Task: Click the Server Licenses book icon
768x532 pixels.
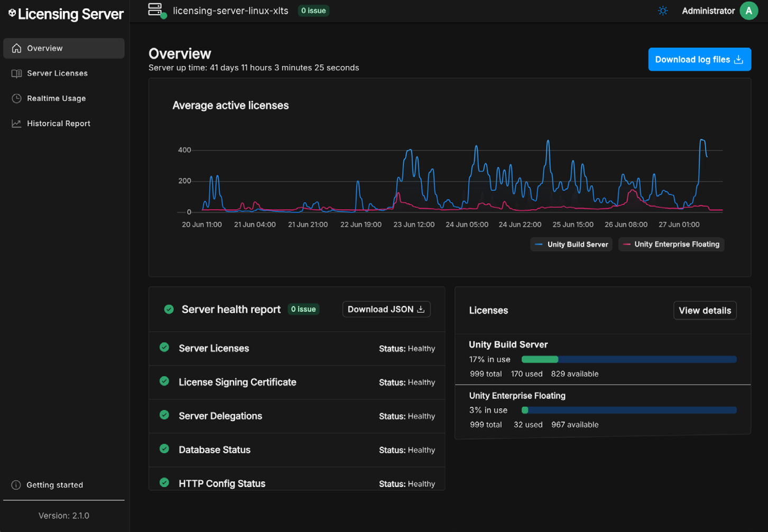Action: [16, 73]
